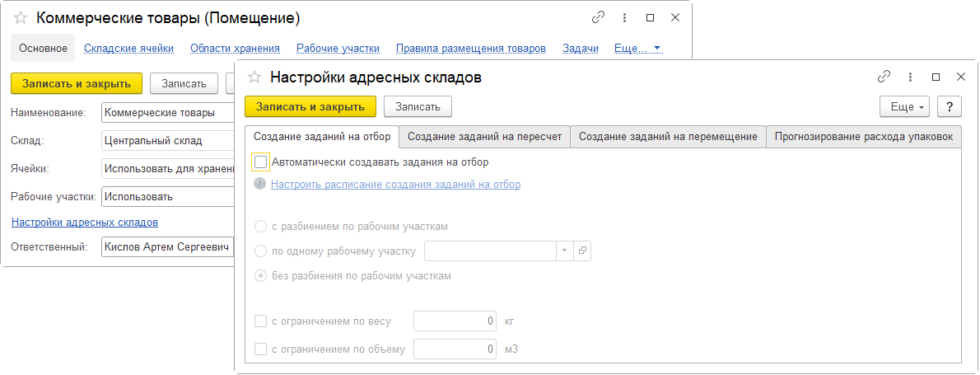
Task: Enable Автоматически создавать задания на отбор
Action: pyautogui.click(x=261, y=162)
